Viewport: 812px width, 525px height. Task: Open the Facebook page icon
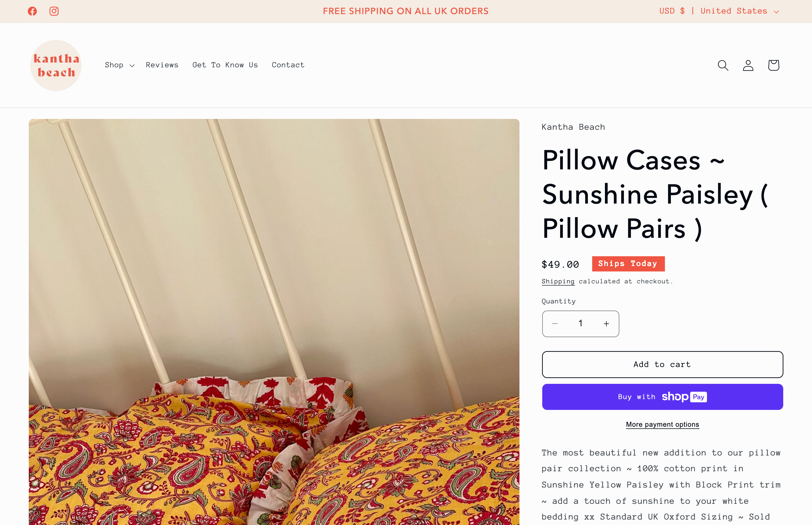point(32,11)
